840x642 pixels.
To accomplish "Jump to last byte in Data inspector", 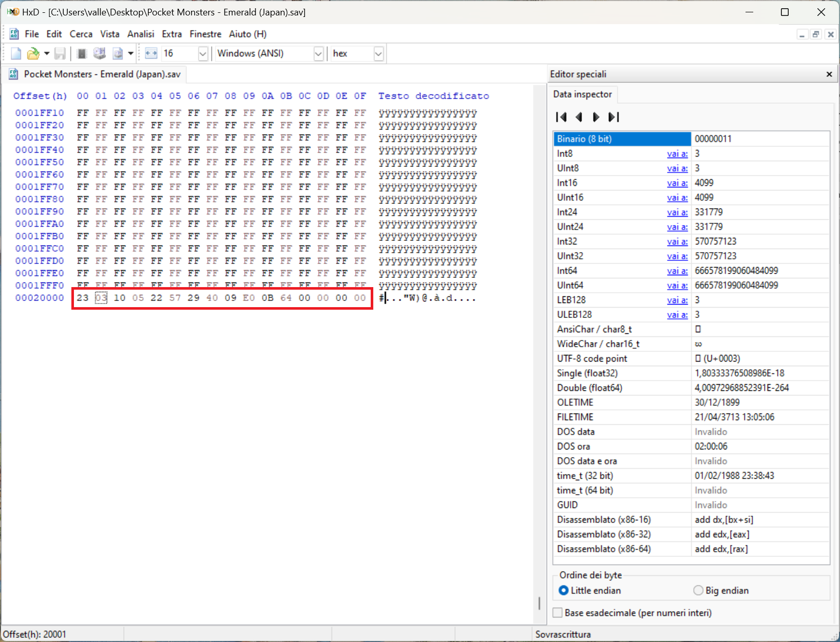I will 614,117.
